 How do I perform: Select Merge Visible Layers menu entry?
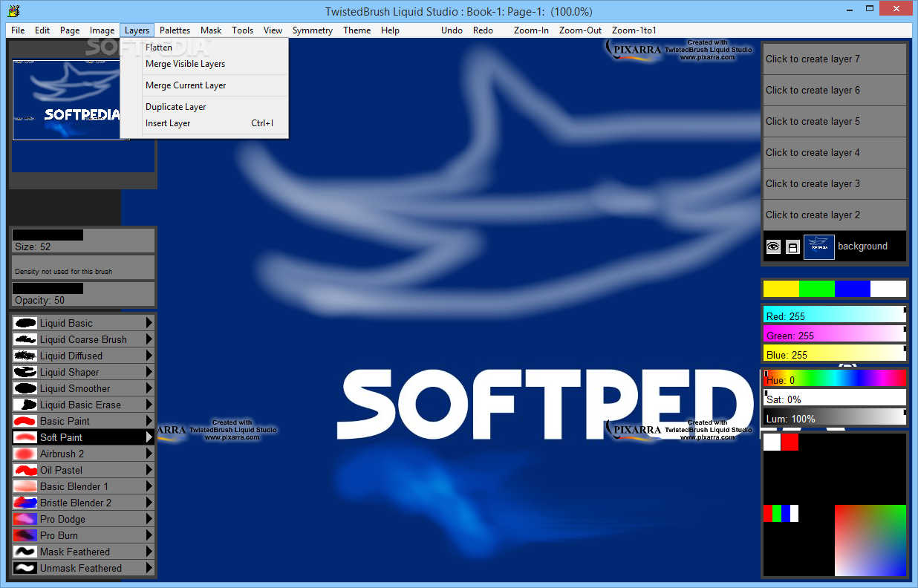point(204,64)
